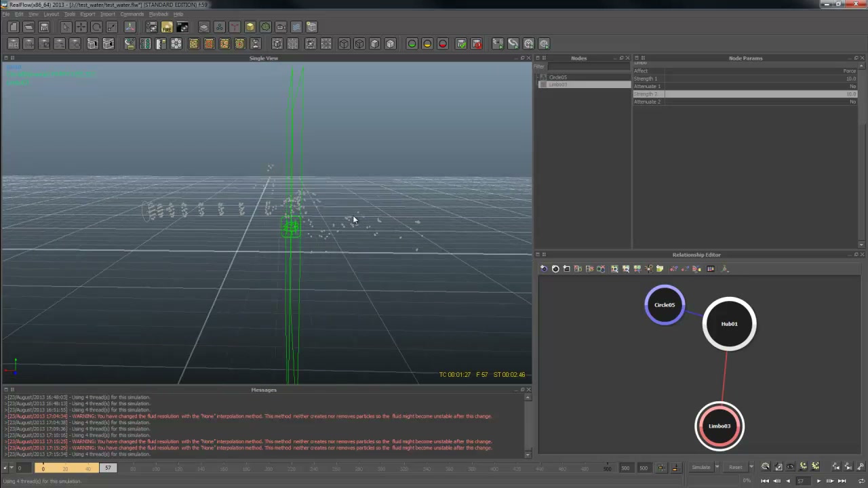Select the Circle05 node in Relationship Editor
Screen dimensions: 868x488
[665, 305]
